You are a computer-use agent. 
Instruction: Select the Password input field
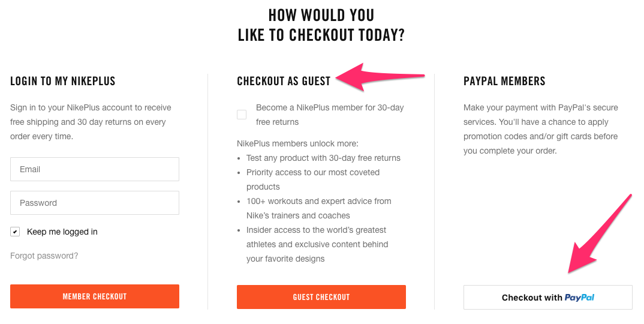pos(95,203)
